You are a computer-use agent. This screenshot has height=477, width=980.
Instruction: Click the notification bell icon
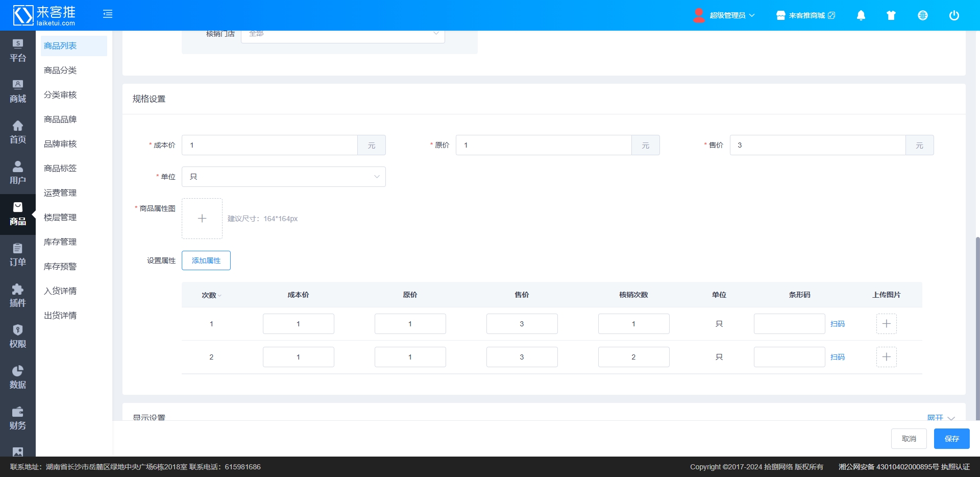(x=861, y=15)
